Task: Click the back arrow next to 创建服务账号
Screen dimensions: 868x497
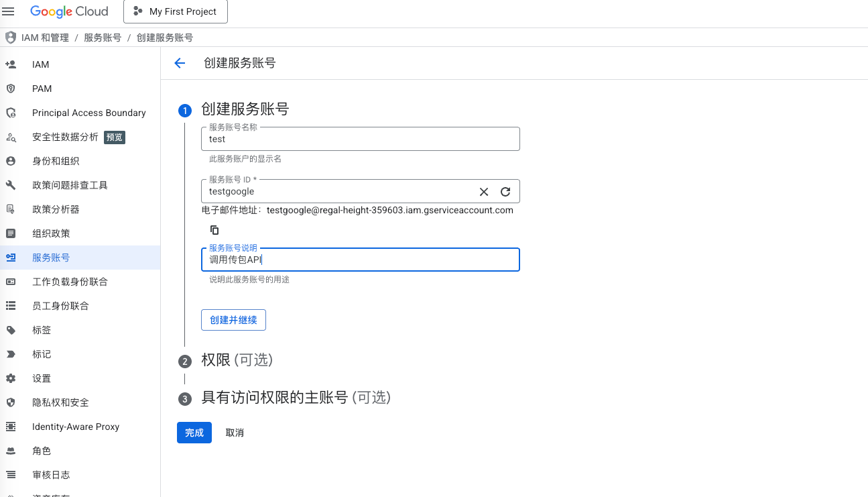Action: 179,63
